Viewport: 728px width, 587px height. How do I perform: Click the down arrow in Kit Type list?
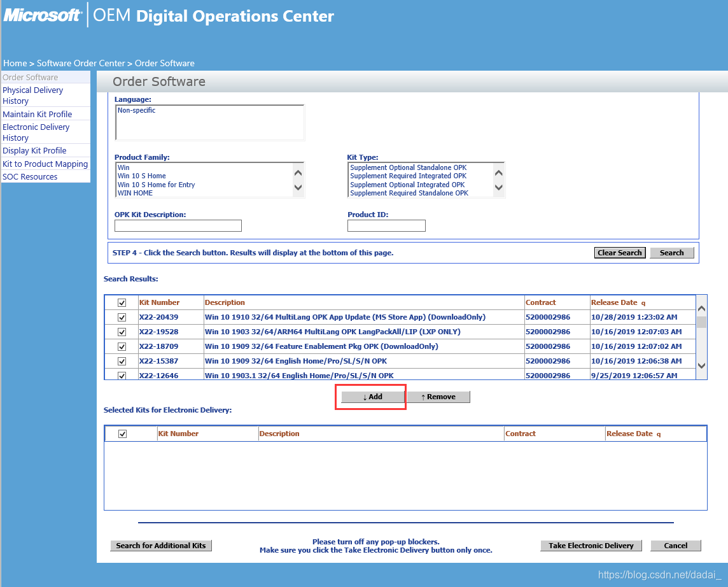499,188
